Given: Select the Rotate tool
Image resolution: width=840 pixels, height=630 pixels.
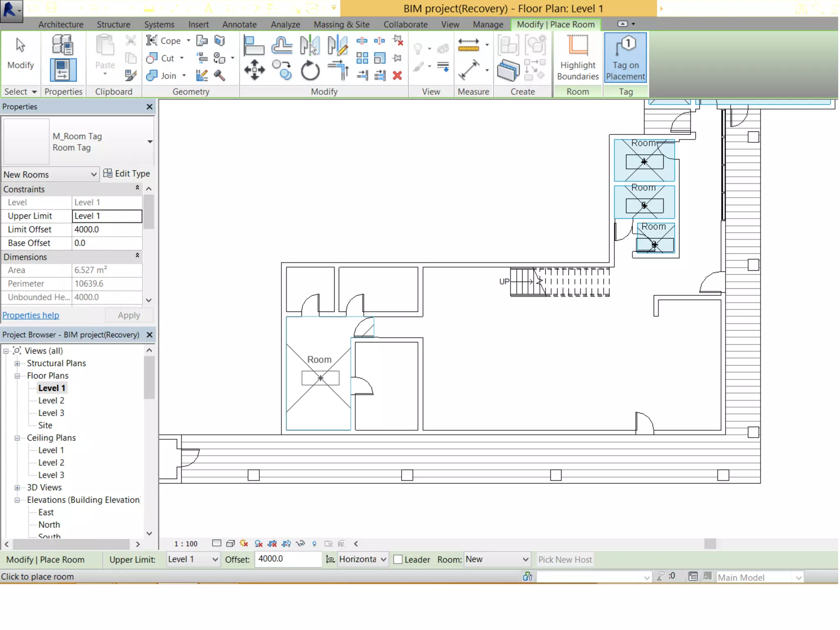Looking at the screenshot, I should [x=310, y=71].
